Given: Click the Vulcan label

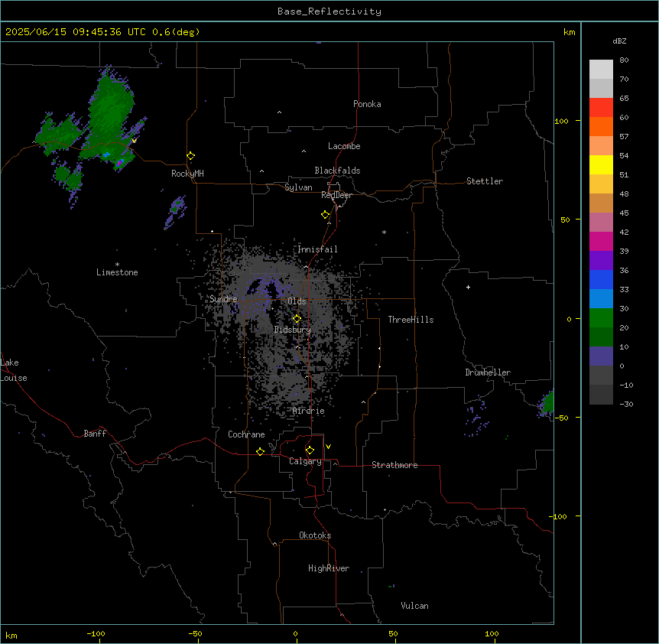Looking at the screenshot, I should (415, 606).
